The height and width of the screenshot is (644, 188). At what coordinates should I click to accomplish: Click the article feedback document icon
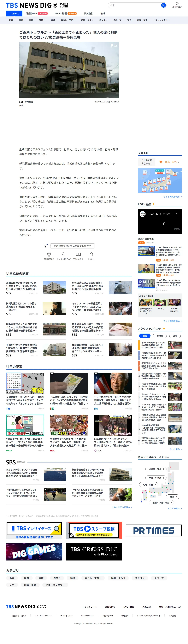click(46, 246)
